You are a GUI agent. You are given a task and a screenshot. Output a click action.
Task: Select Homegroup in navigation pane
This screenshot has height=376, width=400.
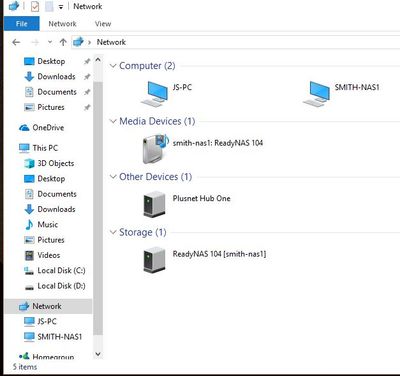pos(53,357)
